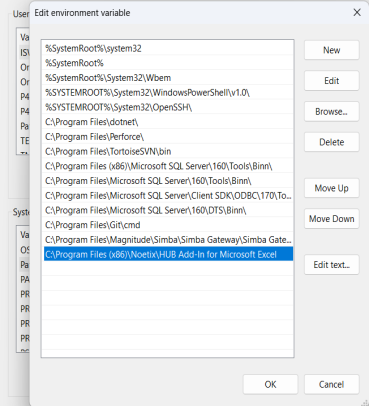The width and height of the screenshot is (369, 406).
Task: Select Program Files (x86) SQL Server Tools\Binn entry
Action: pyautogui.click(x=168, y=166)
